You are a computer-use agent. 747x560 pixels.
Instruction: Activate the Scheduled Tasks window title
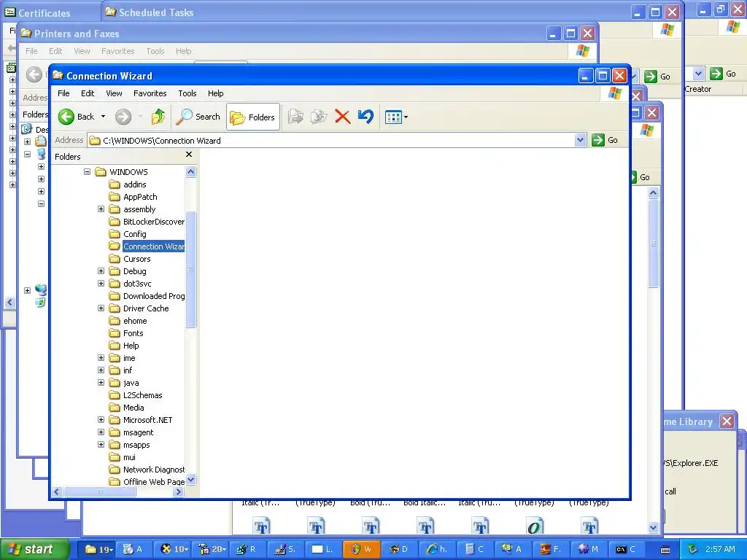[156, 12]
